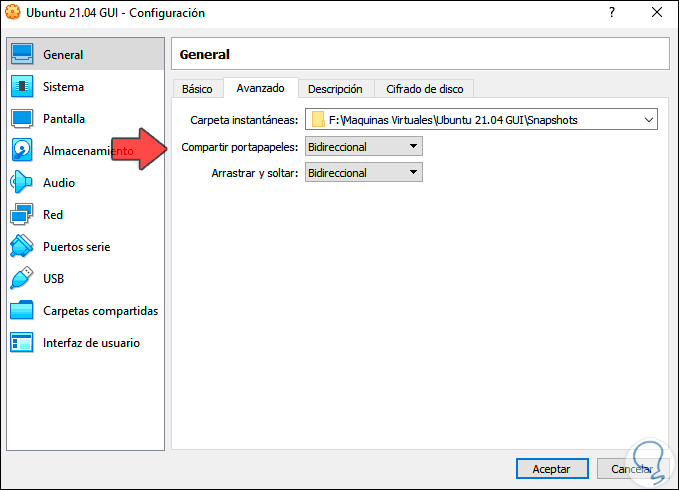This screenshot has height=490, width=679.
Task: Click the VirtualBox title bar gear icon
Action: pos(13,12)
